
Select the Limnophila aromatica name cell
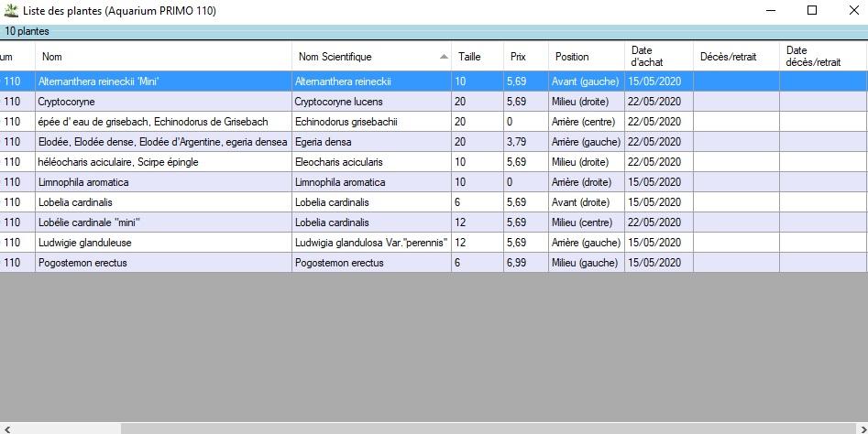click(164, 182)
